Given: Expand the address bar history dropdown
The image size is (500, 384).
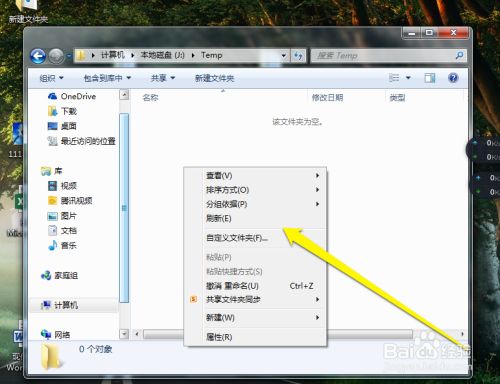Looking at the screenshot, I should click(x=284, y=56).
